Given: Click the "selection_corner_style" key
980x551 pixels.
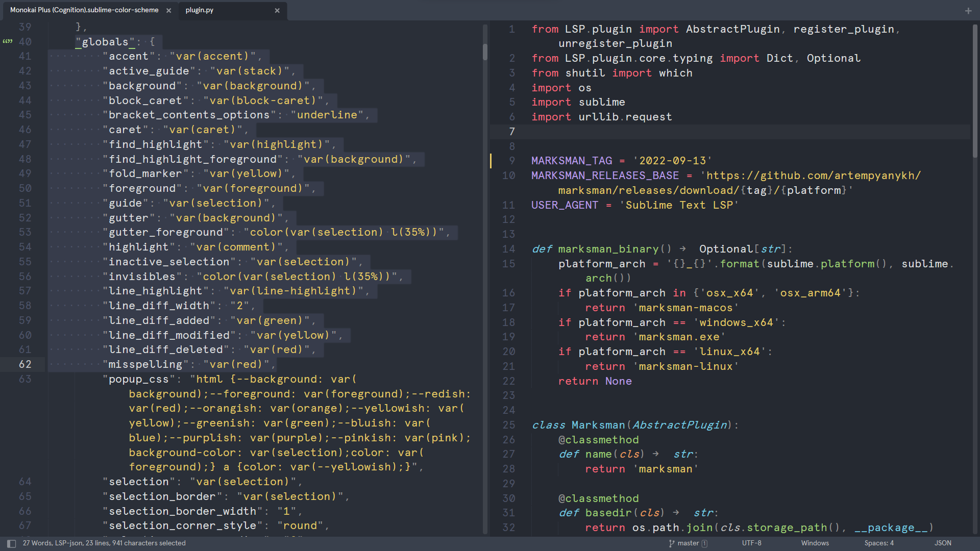Looking at the screenshot, I should tap(182, 526).
